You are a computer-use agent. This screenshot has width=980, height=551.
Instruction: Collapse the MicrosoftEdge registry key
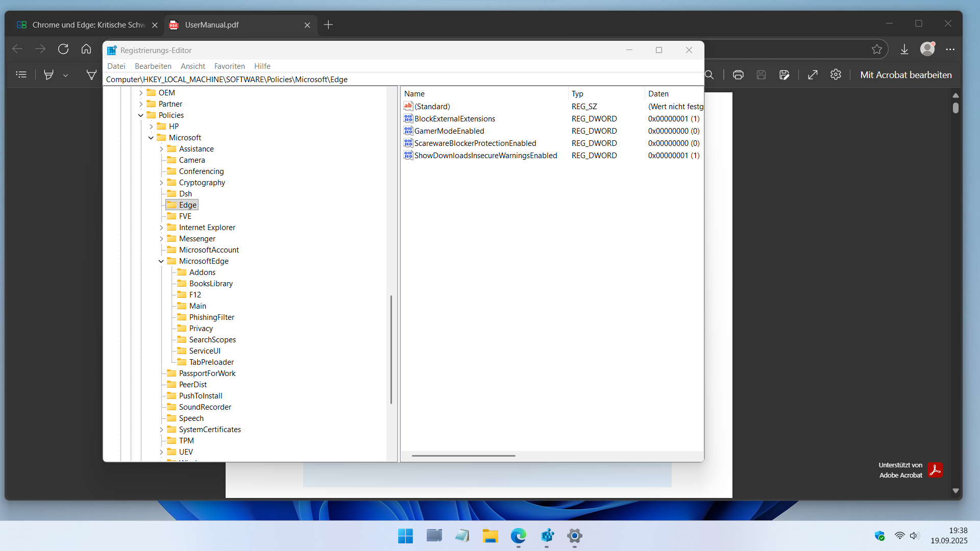click(x=161, y=261)
